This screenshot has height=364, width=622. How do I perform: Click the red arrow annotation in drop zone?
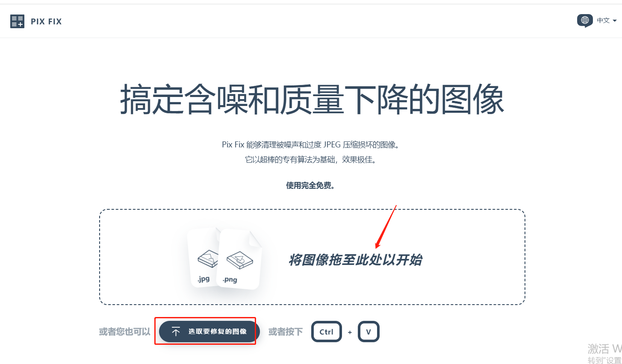pos(386,227)
